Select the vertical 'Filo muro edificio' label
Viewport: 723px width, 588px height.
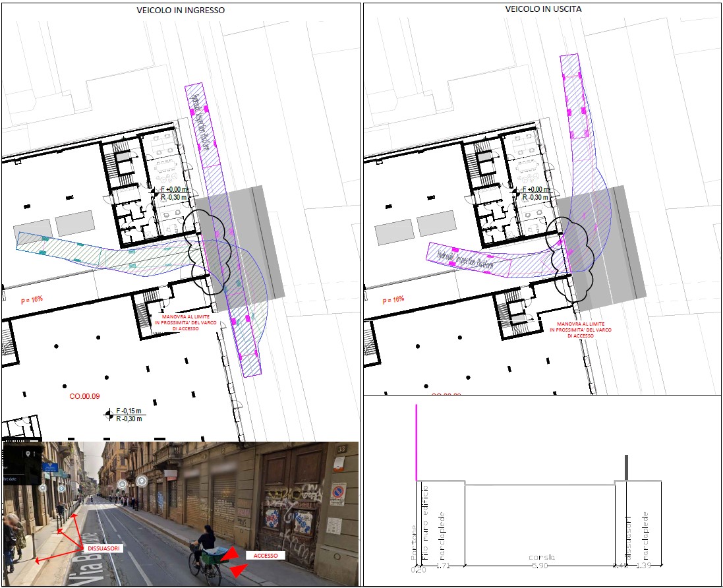coord(425,522)
